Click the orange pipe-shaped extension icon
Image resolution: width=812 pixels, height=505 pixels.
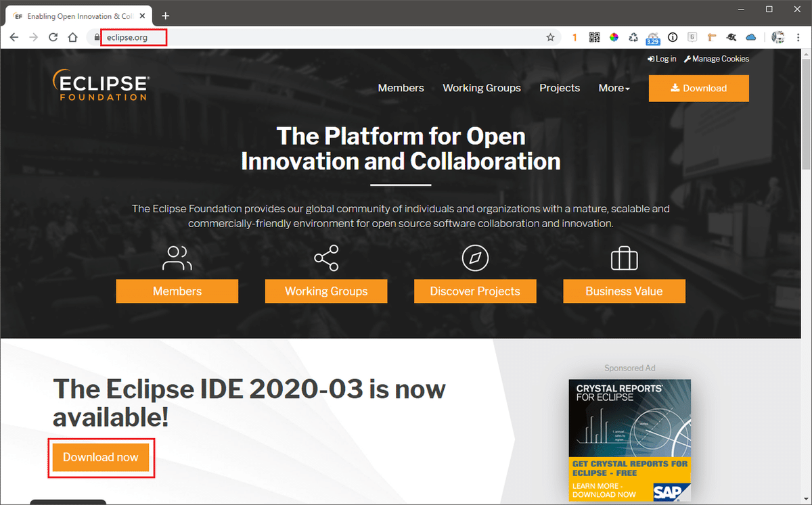(712, 37)
